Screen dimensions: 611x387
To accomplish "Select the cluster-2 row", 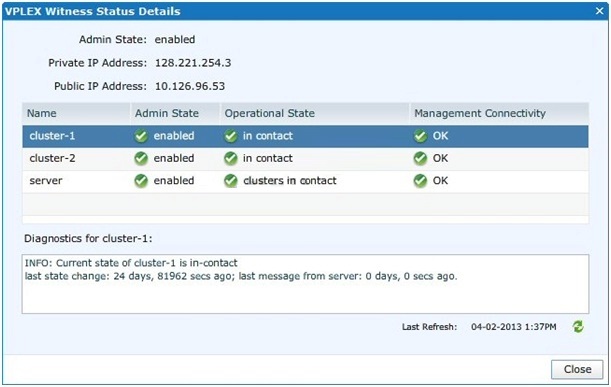I will click(x=306, y=159).
